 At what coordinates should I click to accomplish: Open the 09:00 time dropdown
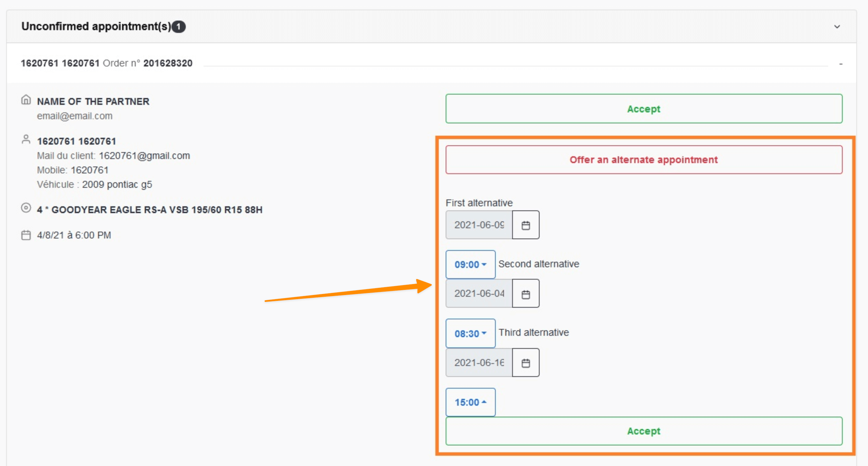470,265
